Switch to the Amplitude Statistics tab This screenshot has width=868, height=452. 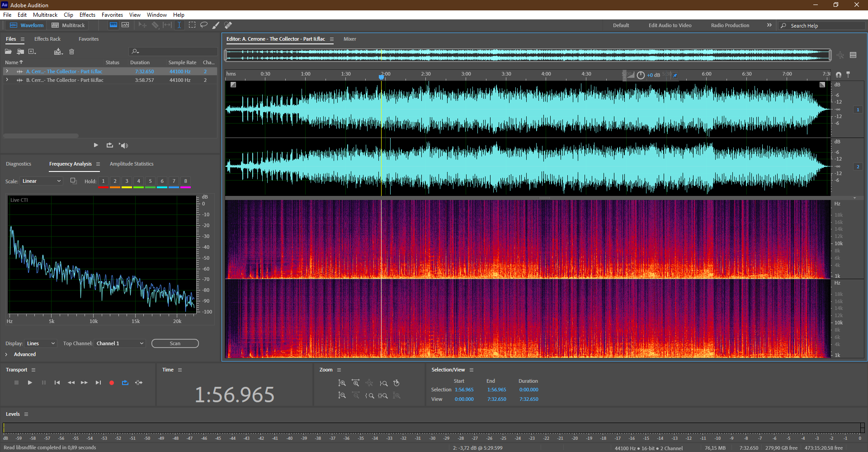pyautogui.click(x=132, y=164)
